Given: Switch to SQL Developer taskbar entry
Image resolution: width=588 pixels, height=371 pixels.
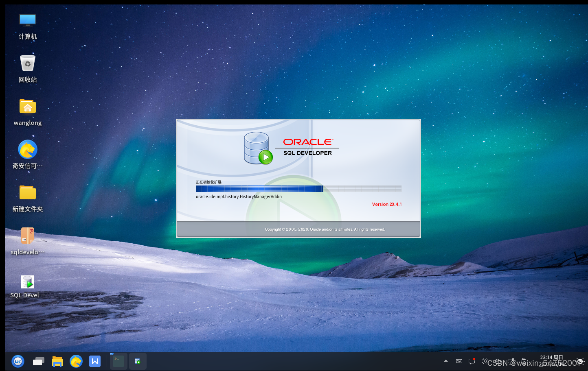Looking at the screenshot, I should (x=138, y=361).
